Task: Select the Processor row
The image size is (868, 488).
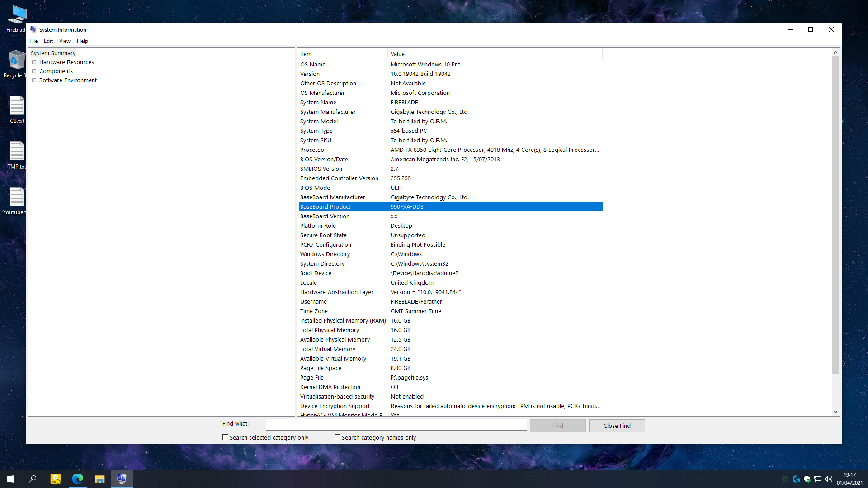Action: (x=451, y=150)
